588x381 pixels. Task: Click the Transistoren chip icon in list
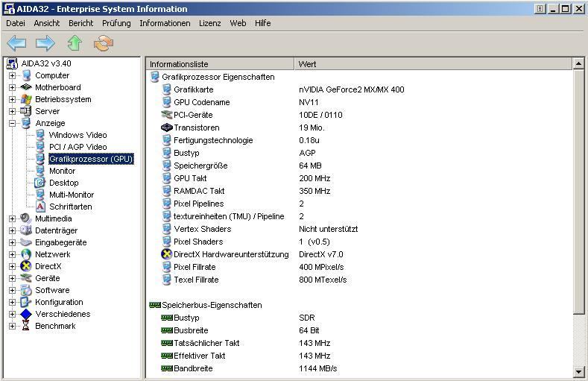click(166, 127)
